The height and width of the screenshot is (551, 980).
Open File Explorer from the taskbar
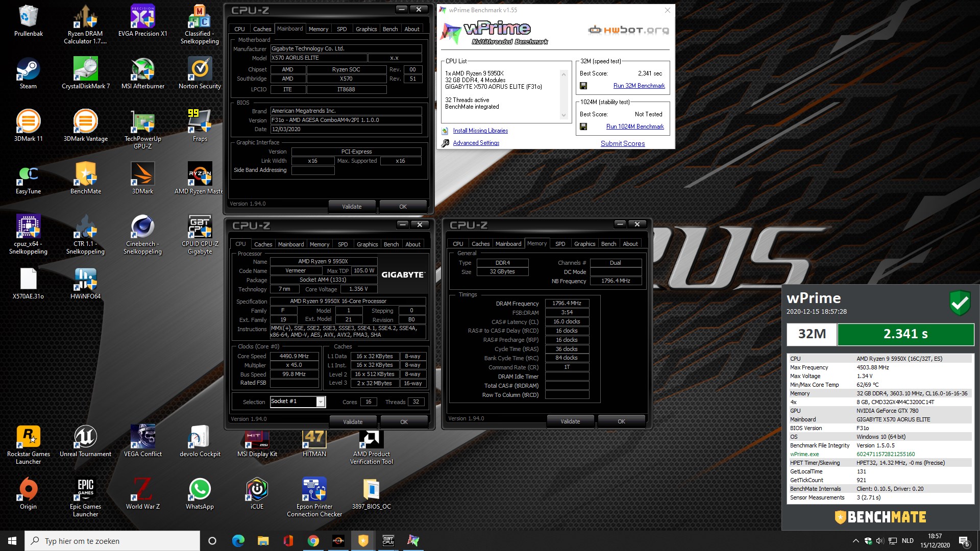(x=263, y=541)
